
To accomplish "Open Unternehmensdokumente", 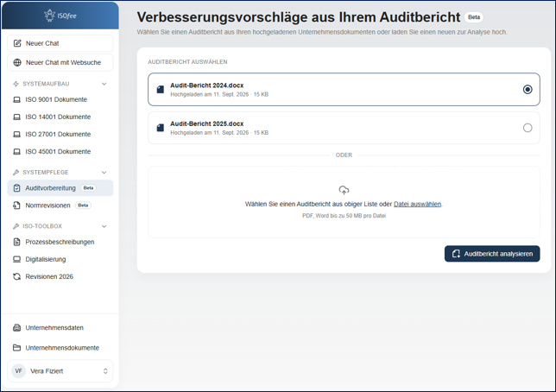I will [60, 348].
